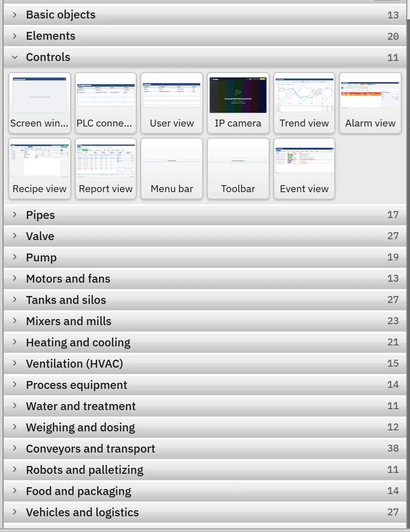Expand the Food and packaging category
Image resolution: width=410 pixels, height=532 pixels.
click(205, 491)
